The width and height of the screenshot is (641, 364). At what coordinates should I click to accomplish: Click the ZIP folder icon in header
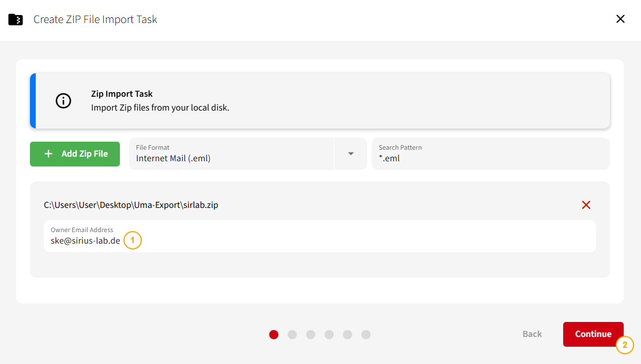(16, 19)
